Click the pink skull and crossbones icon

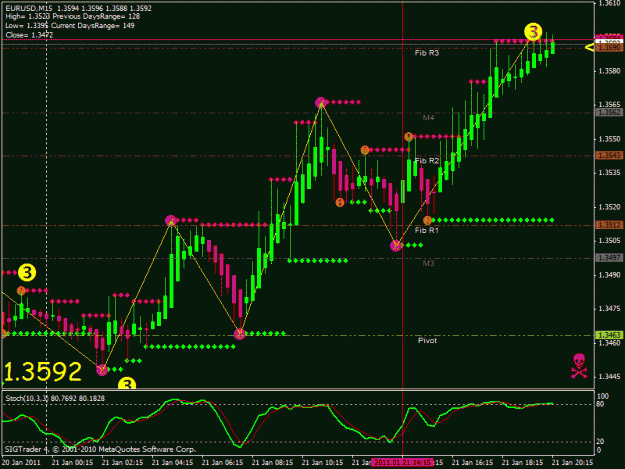[x=579, y=366]
